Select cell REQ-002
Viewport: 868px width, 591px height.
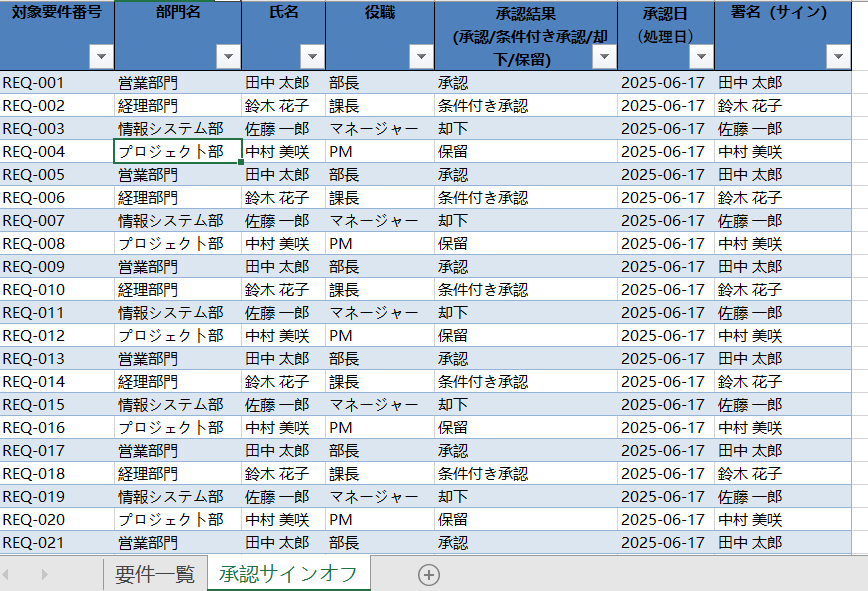coord(57,106)
